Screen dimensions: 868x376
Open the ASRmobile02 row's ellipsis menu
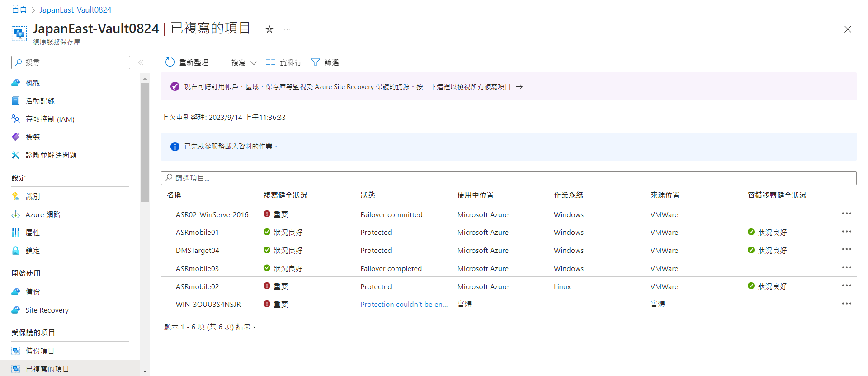847,286
